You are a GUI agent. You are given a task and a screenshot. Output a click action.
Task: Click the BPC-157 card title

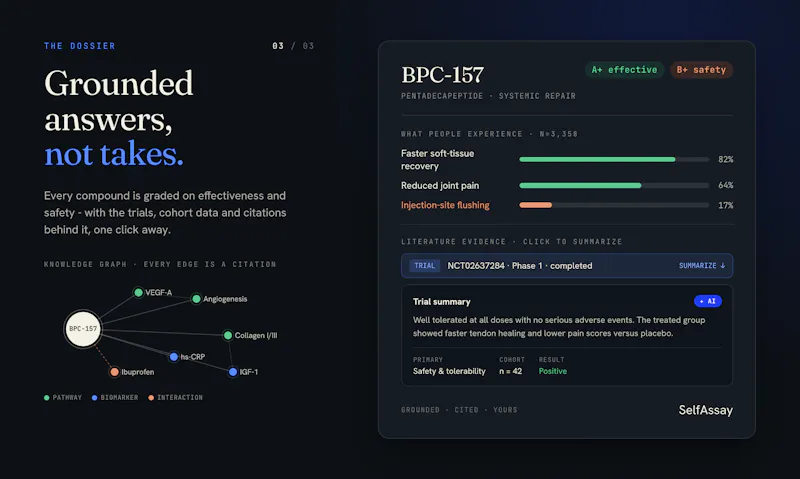click(442, 75)
